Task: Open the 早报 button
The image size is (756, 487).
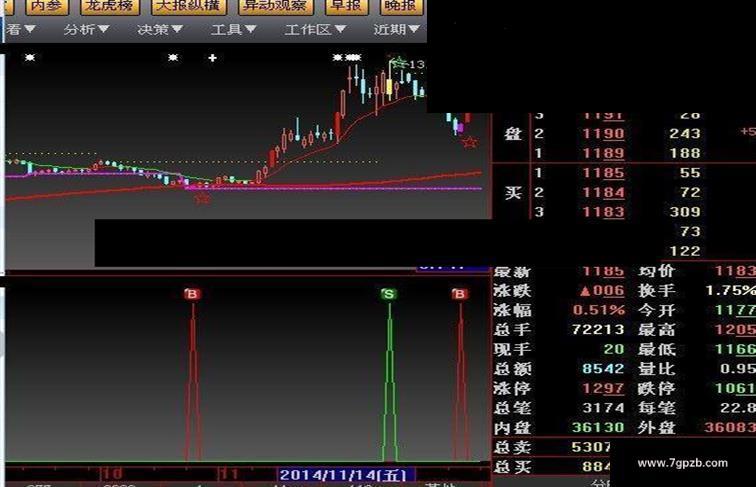Action: tap(347, 5)
